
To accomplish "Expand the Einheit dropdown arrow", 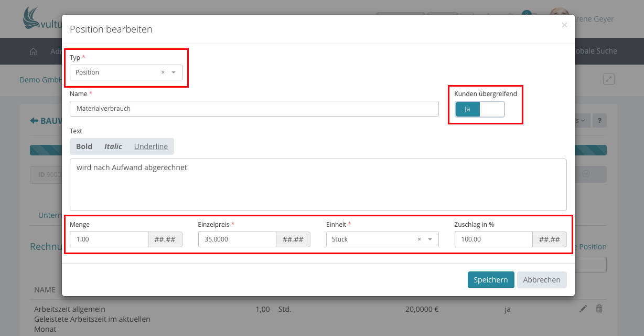I will point(430,239).
